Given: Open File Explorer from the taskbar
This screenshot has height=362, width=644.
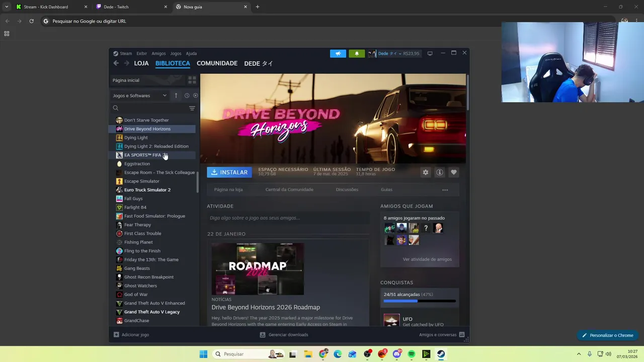Looking at the screenshot, I should click(308, 354).
